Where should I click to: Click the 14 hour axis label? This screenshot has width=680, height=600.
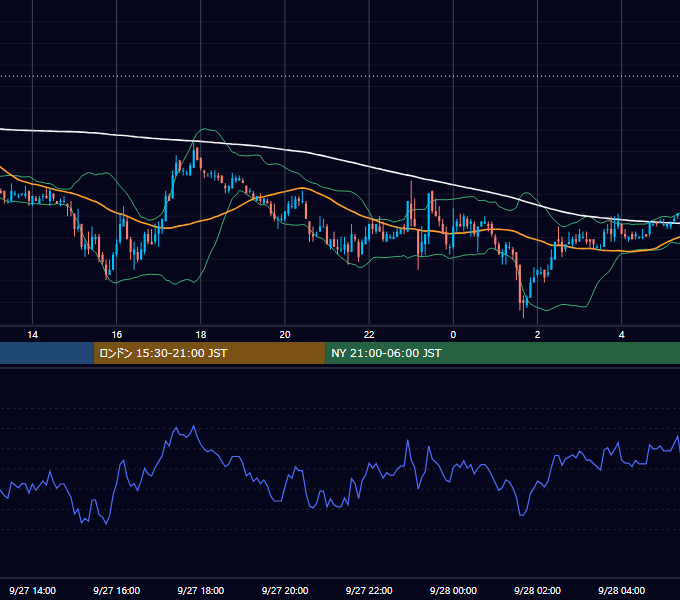tap(33, 335)
